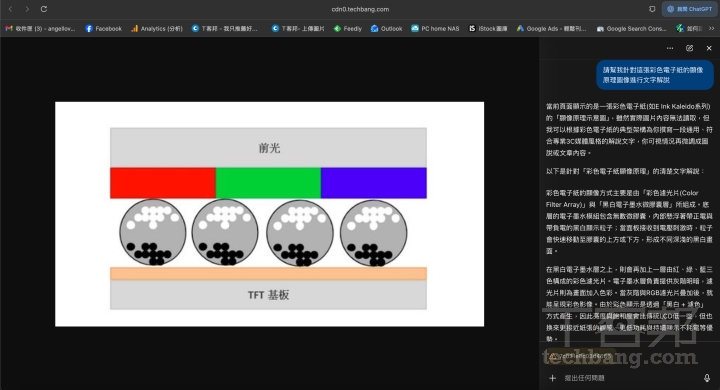Image resolution: width=720 pixels, height=390 pixels.
Task: Click the Facebook logo icon in bookmarks bar
Action: [x=89, y=28]
